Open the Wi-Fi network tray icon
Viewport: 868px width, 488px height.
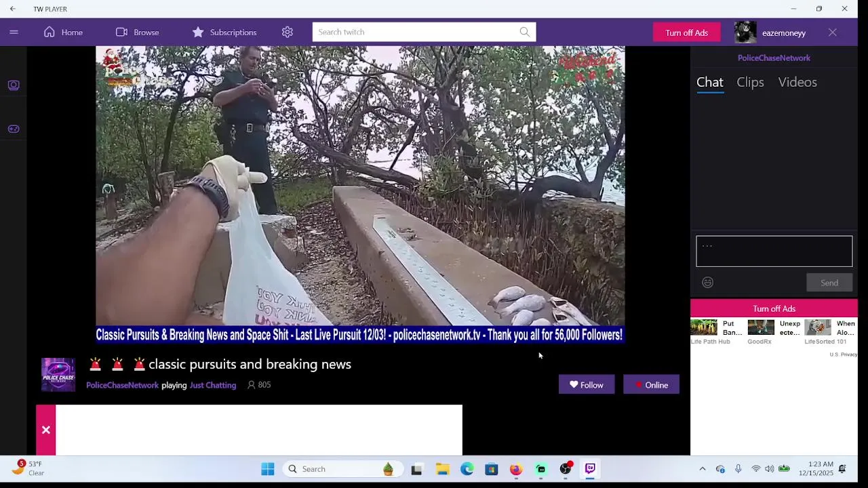coord(755,469)
